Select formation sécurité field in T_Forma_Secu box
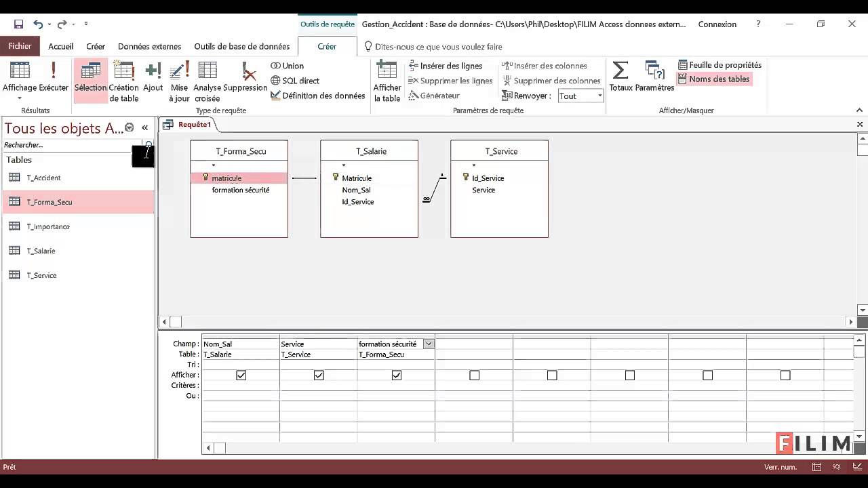The width and height of the screenshot is (868, 488). pos(241,190)
